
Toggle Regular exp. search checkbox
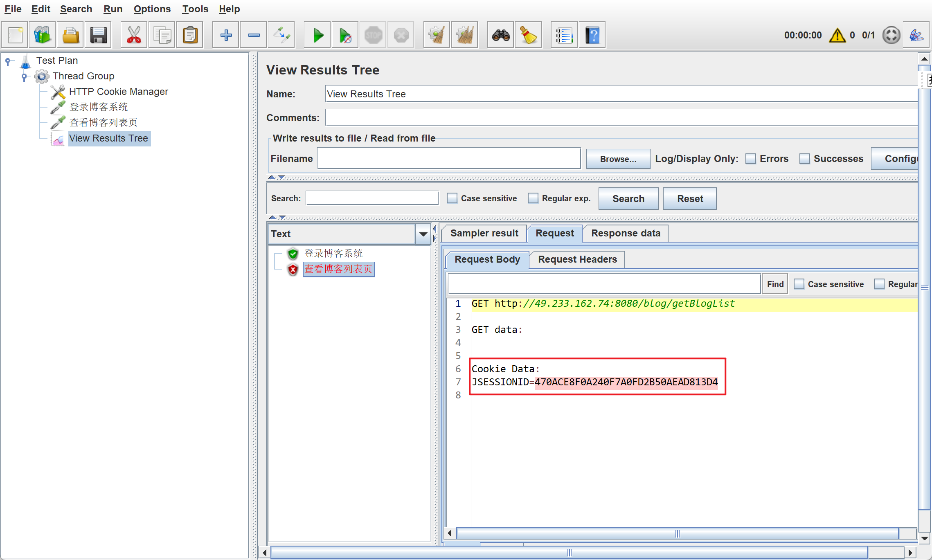pos(533,198)
